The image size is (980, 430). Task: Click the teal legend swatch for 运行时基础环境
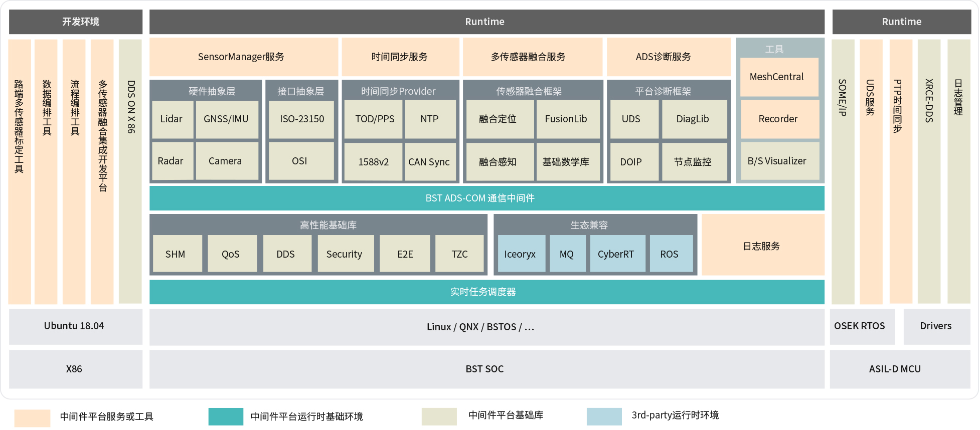(226, 416)
